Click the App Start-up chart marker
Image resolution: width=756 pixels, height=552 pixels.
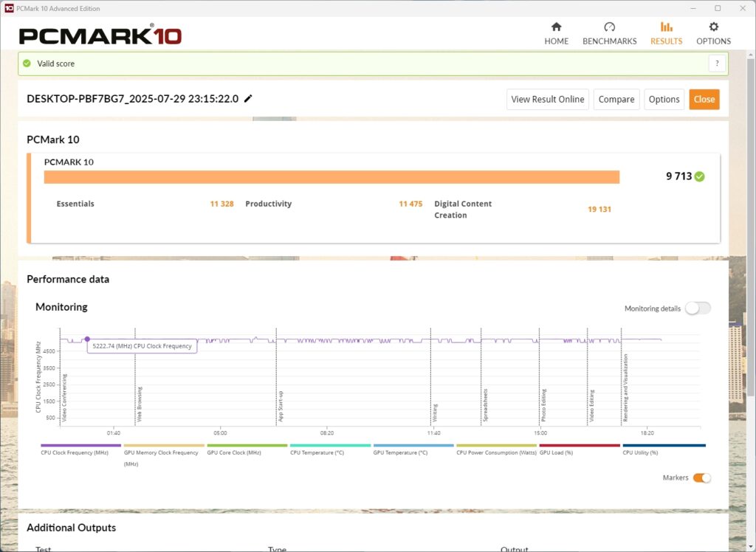(x=281, y=407)
